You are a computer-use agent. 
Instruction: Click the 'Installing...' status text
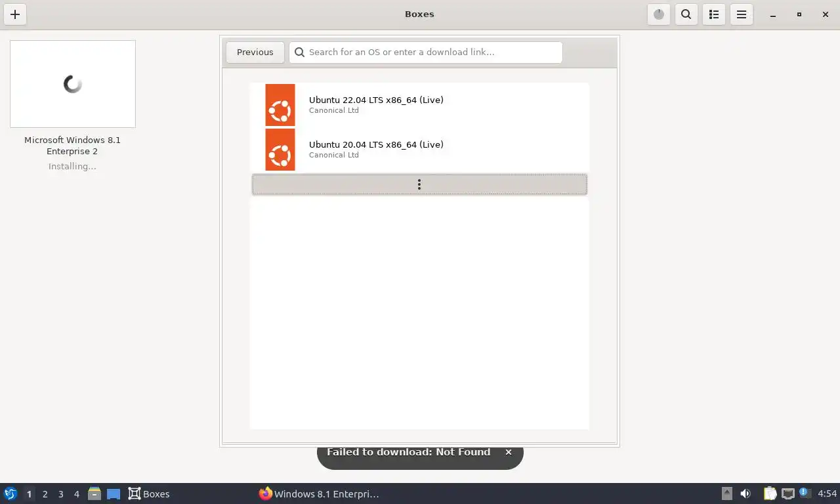point(72,167)
